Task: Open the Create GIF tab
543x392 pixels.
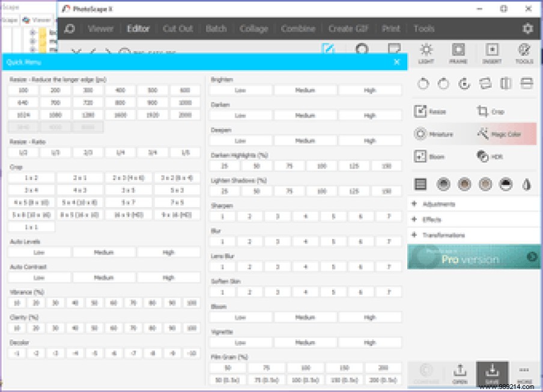Action: pos(349,28)
